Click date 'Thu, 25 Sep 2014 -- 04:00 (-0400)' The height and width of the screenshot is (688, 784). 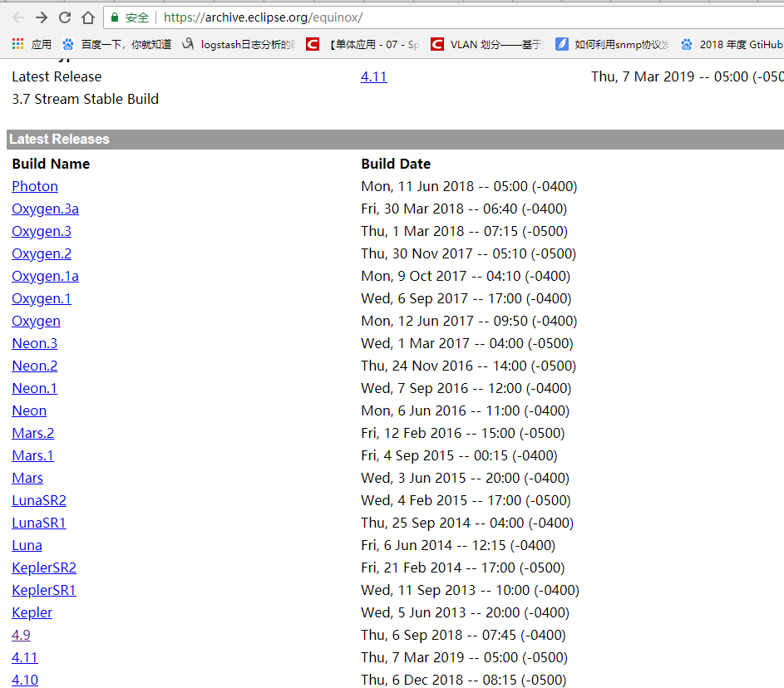click(x=467, y=523)
